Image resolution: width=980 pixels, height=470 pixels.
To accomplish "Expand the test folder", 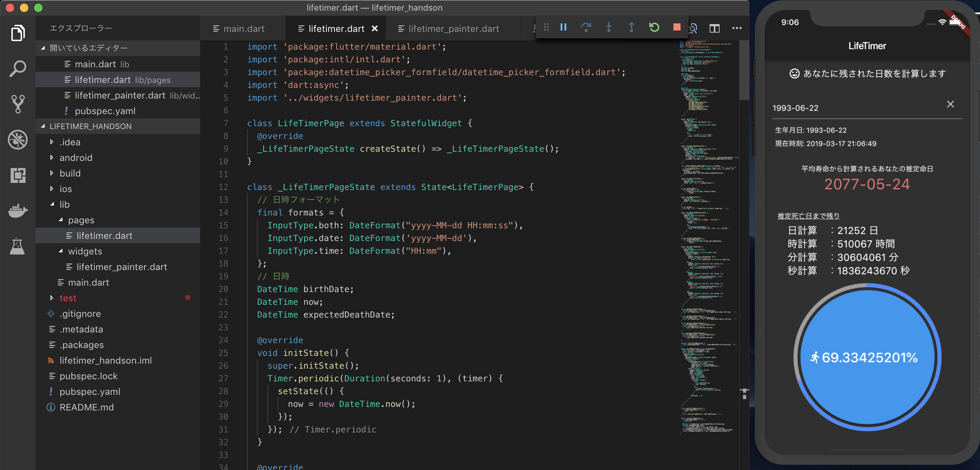I will (x=118, y=298).
